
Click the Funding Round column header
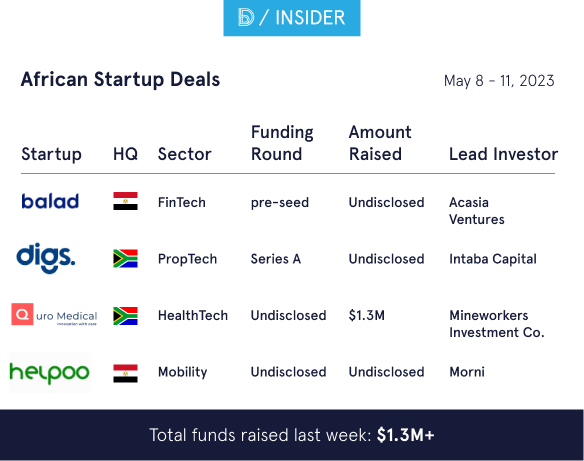click(282, 143)
